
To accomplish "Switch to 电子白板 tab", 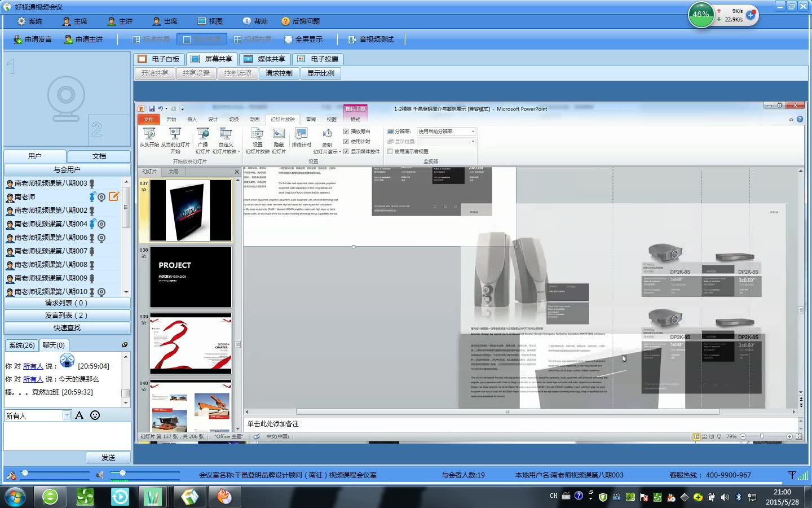I will [x=159, y=59].
